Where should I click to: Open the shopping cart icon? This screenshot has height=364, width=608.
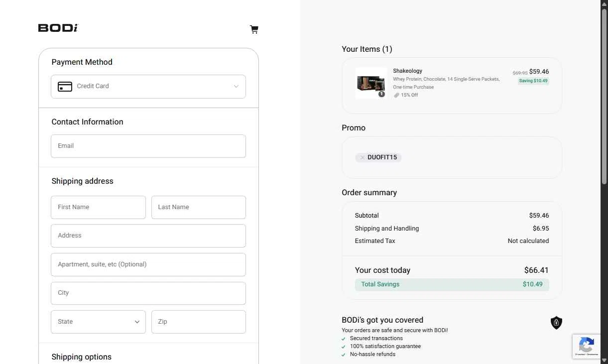point(254,29)
